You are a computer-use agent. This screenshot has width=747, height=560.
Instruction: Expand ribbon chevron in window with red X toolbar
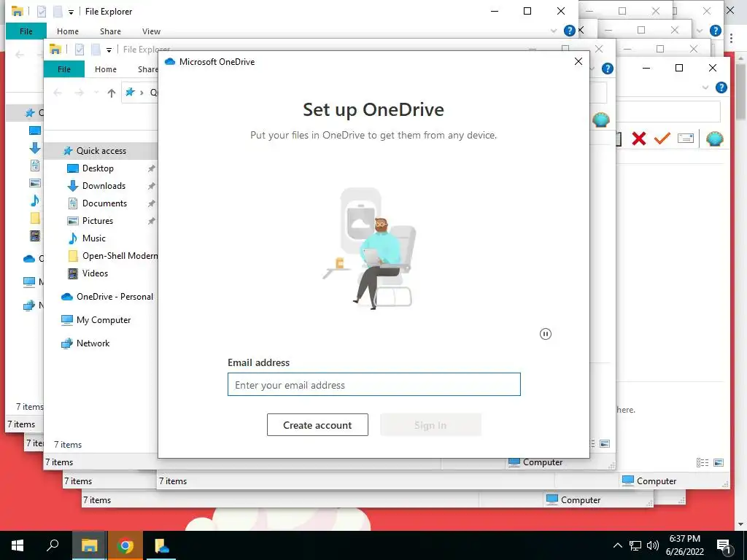click(705, 87)
